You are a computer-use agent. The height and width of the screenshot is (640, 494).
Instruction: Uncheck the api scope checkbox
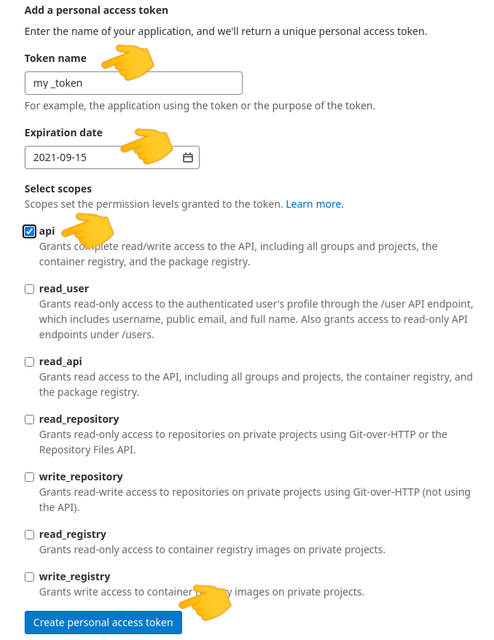click(29, 231)
